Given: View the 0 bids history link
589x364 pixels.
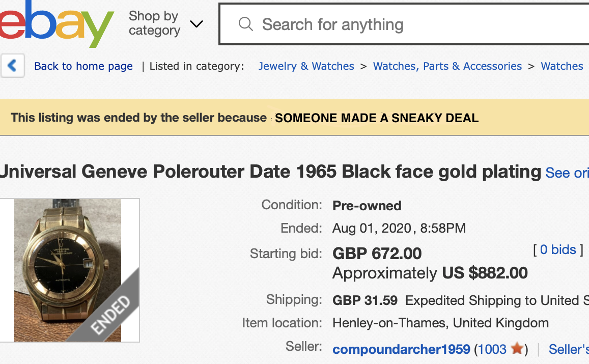Looking at the screenshot, I should pos(558,249).
